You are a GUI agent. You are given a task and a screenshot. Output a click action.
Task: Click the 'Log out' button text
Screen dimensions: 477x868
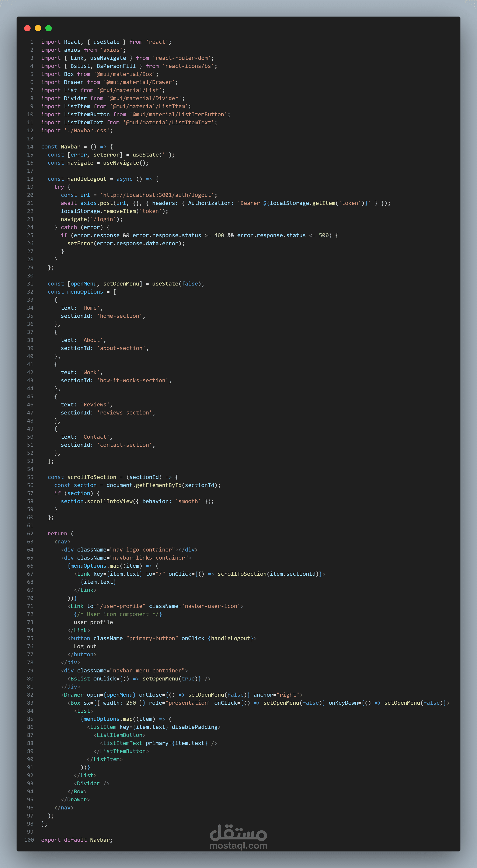(x=85, y=646)
